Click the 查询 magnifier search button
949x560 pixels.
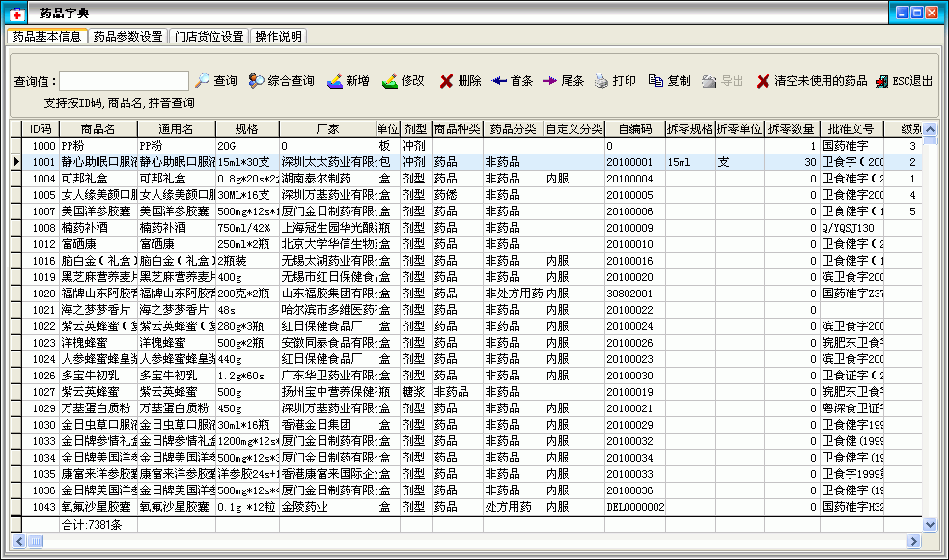point(216,81)
